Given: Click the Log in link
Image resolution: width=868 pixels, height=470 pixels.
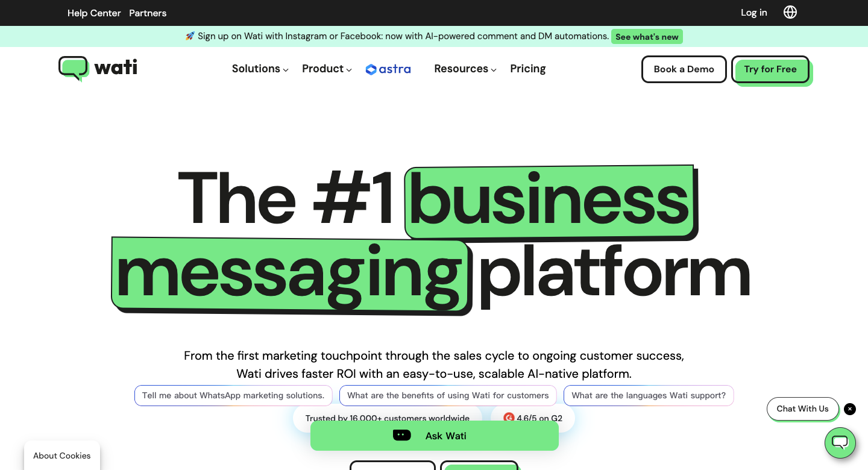Looking at the screenshot, I should pos(754,13).
